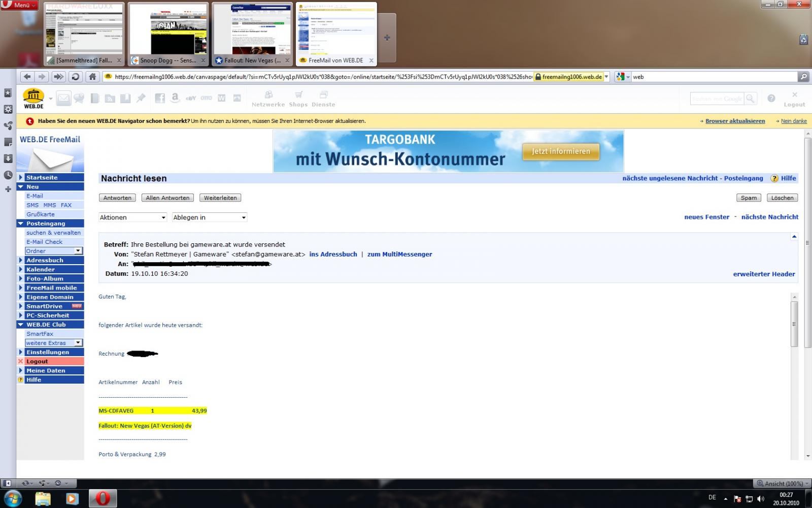The width and height of the screenshot is (812, 508).
Task: Open the Facebook shortcut icon
Action: pos(159,98)
